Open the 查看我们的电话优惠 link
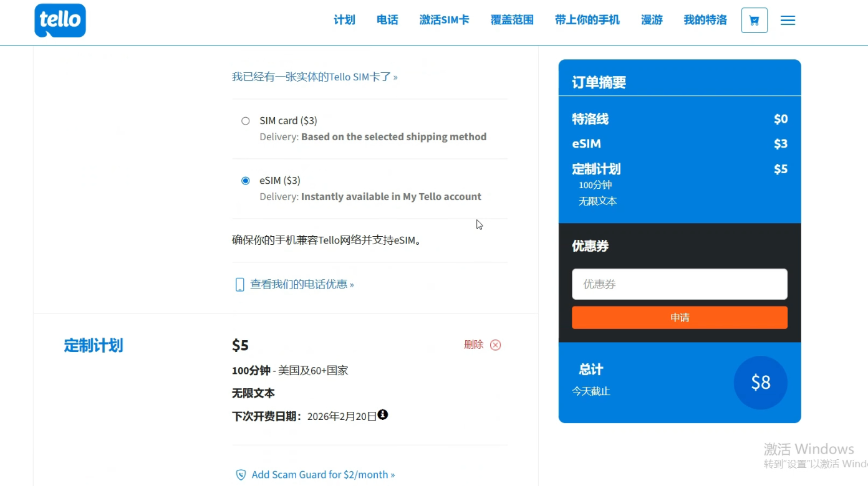This screenshot has width=868, height=486. pos(302,284)
